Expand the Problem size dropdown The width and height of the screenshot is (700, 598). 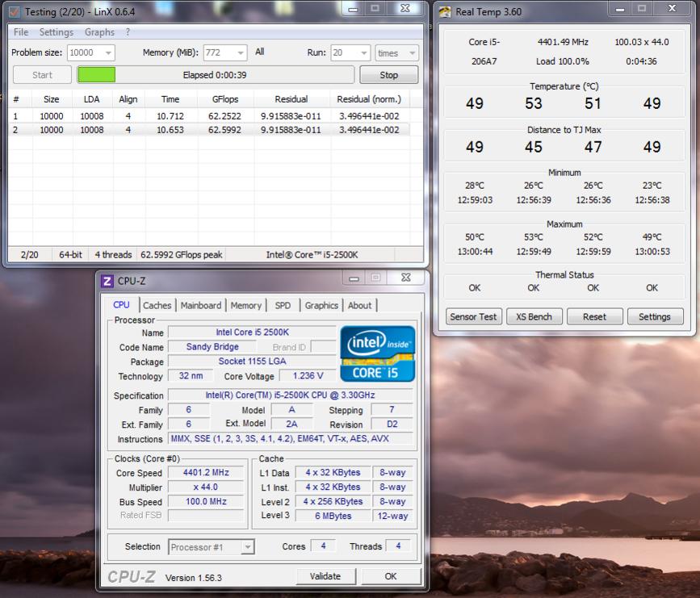pyautogui.click(x=108, y=52)
